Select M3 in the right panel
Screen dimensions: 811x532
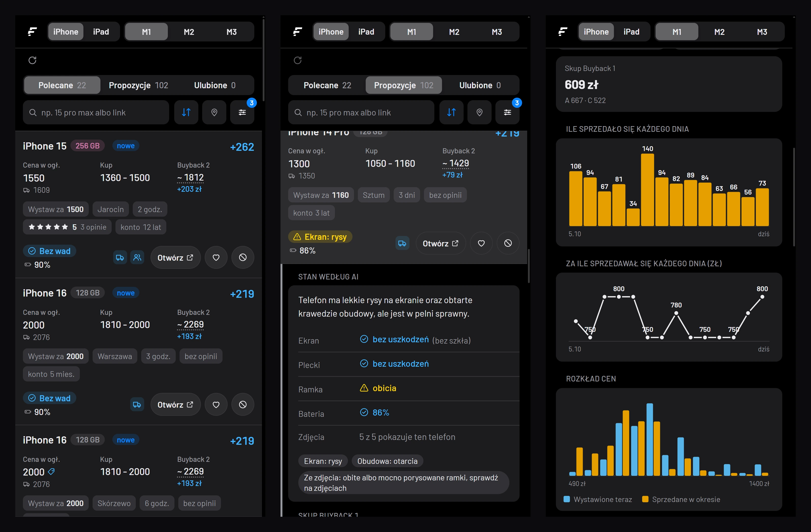tap(762, 32)
